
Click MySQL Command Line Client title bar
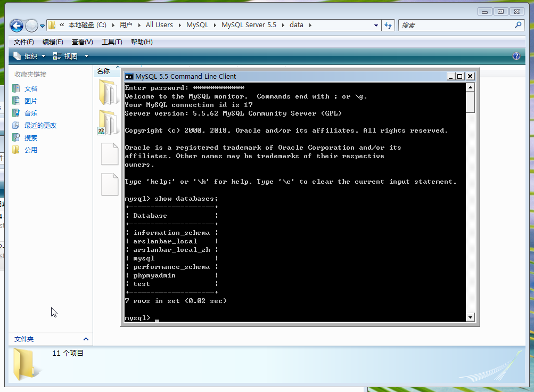(x=286, y=76)
